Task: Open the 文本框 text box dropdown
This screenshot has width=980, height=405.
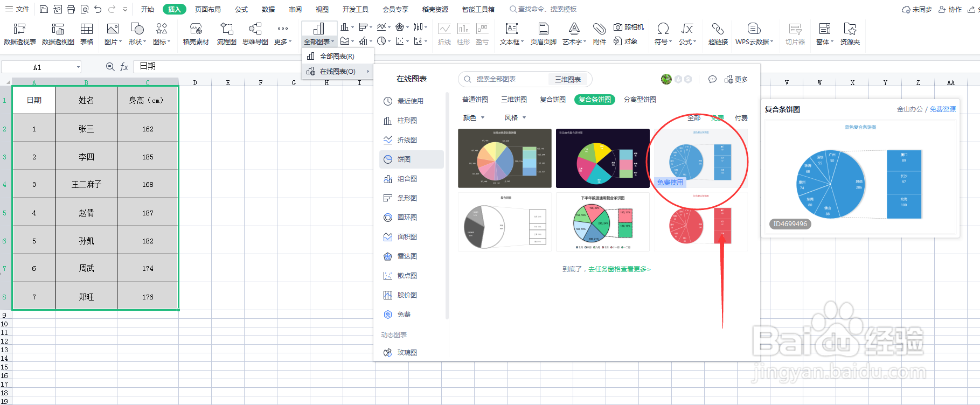Action: [x=511, y=41]
